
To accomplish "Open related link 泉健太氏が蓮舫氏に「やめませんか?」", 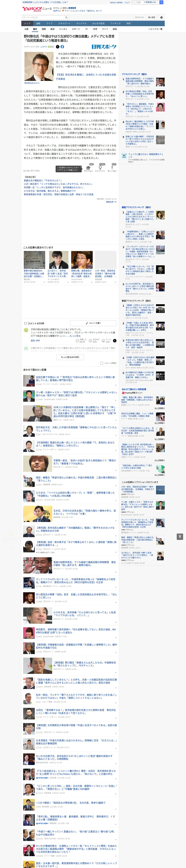I will point(43,180).
